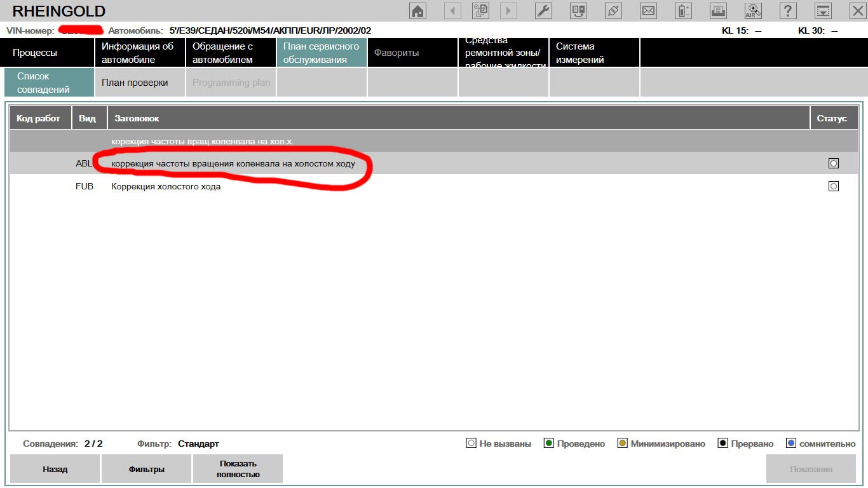Select row 'коррекция частоты вращения коленвала на холостом ходу'
This screenshot has height=488, width=868.
tap(433, 163)
